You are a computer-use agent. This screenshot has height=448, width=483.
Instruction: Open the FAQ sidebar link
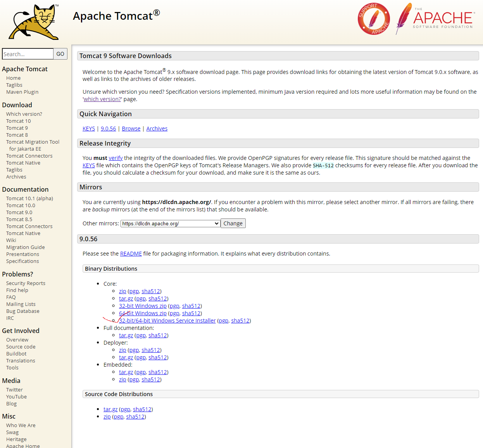click(11, 297)
